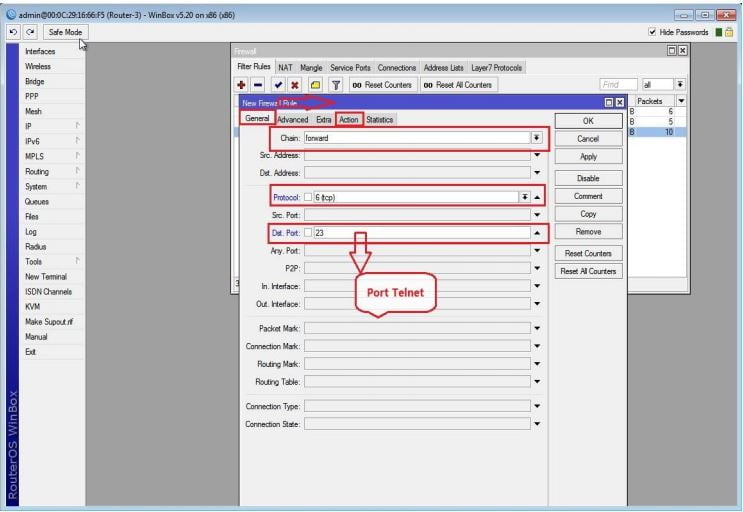The image size is (743, 512).
Task: Click the undo arrow in the WinBox toolbar
Action: click(x=11, y=32)
